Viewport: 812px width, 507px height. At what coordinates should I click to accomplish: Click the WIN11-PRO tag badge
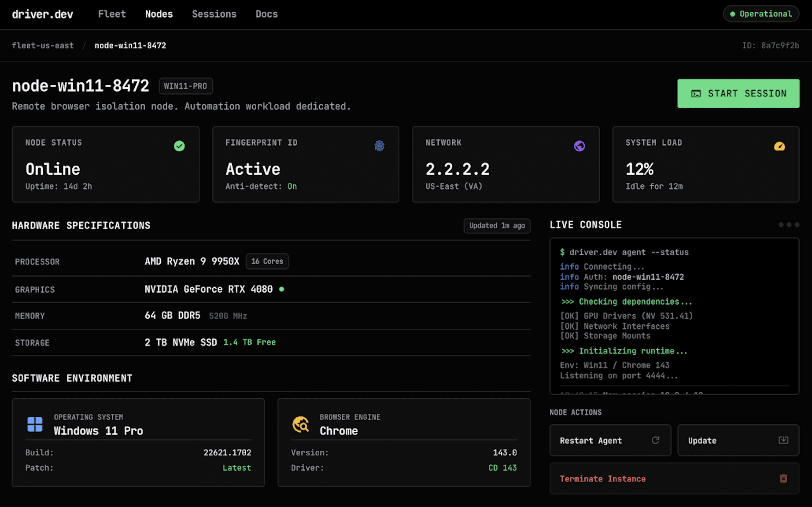[185, 86]
